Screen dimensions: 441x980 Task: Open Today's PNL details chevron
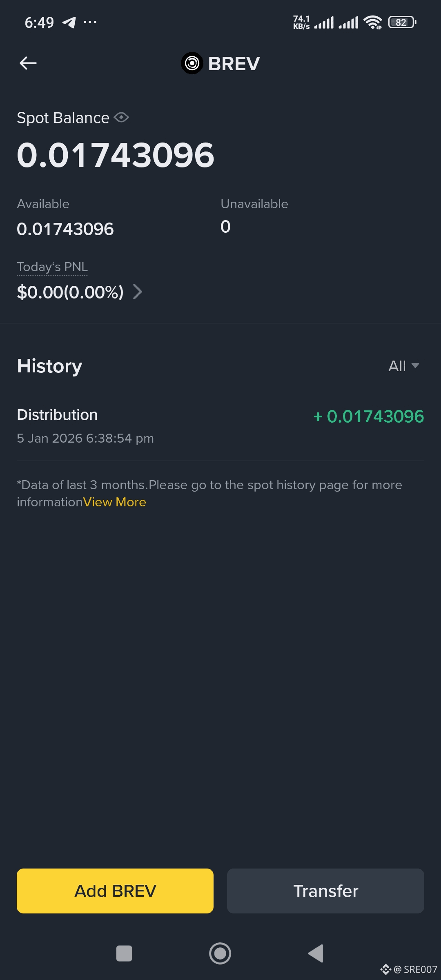coord(138,292)
